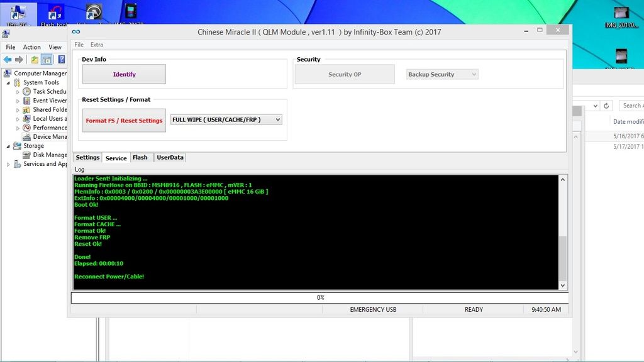Screen dimensions: 644x362
Task: Click the log scrollbar down arrow
Action: [x=563, y=286]
